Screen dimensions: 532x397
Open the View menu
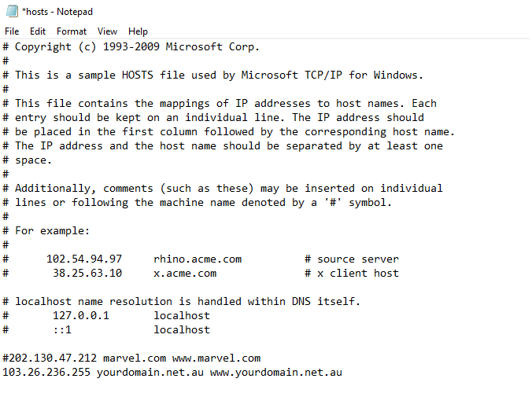[107, 31]
